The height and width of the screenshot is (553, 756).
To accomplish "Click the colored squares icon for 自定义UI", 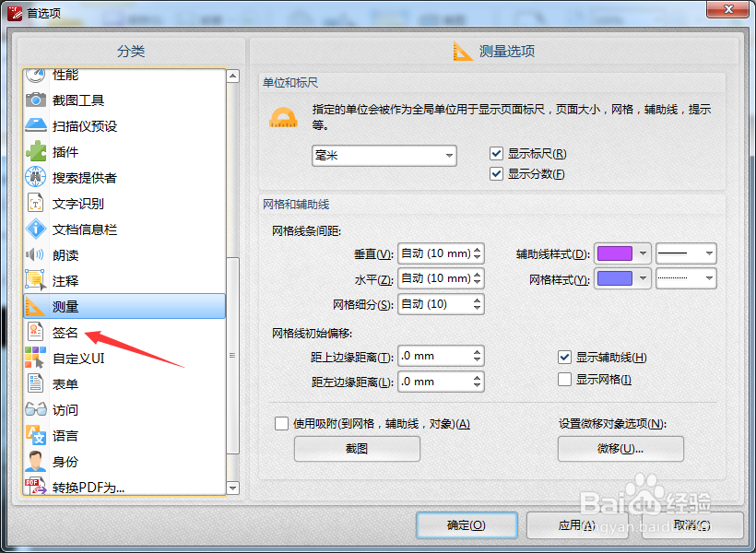I will tap(35, 358).
